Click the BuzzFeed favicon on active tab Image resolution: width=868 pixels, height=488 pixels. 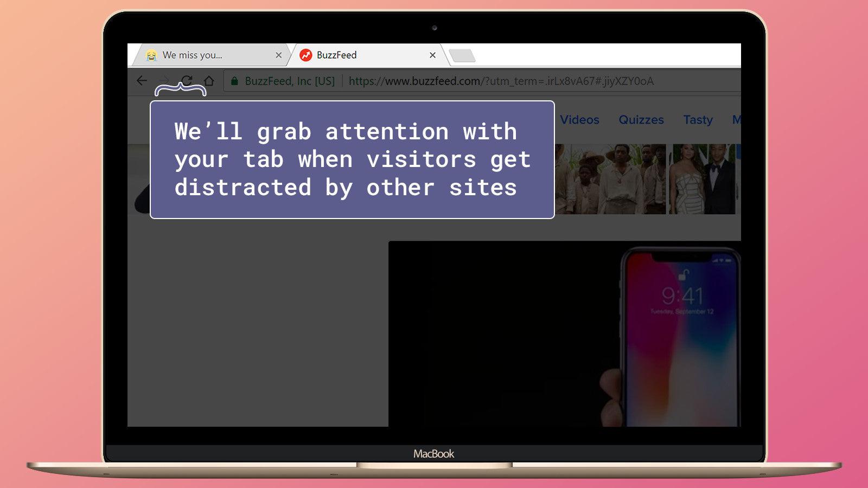click(x=306, y=55)
